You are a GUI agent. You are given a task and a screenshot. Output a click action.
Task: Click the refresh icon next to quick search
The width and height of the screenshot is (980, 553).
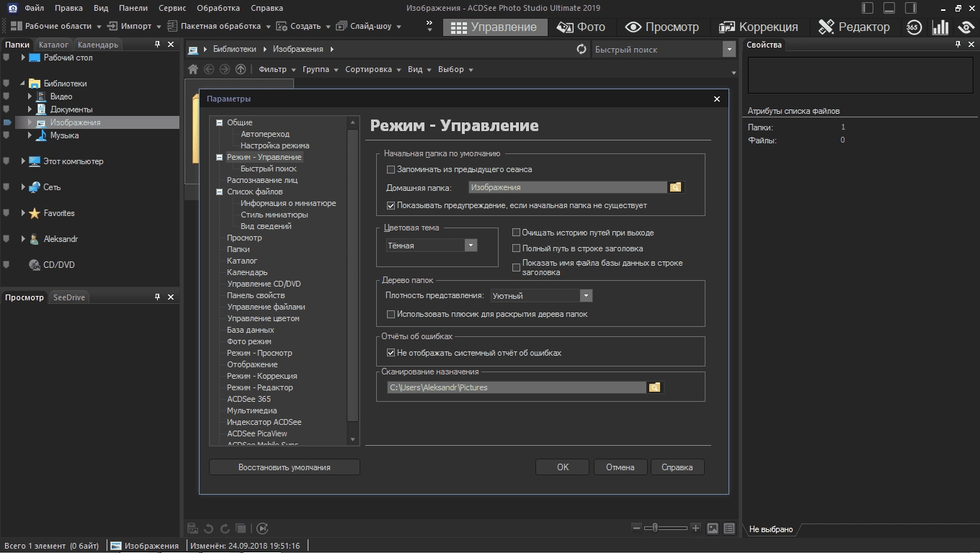pyautogui.click(x=582, y=49)
